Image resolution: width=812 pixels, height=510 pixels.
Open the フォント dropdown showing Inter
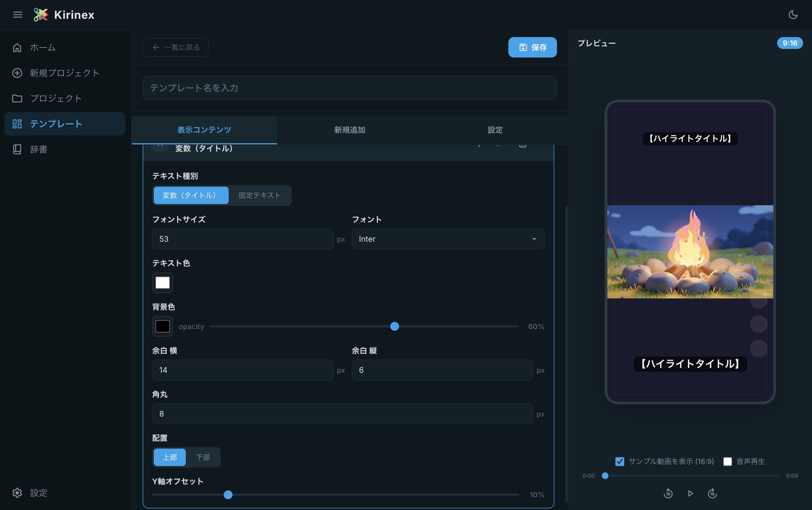448,239
